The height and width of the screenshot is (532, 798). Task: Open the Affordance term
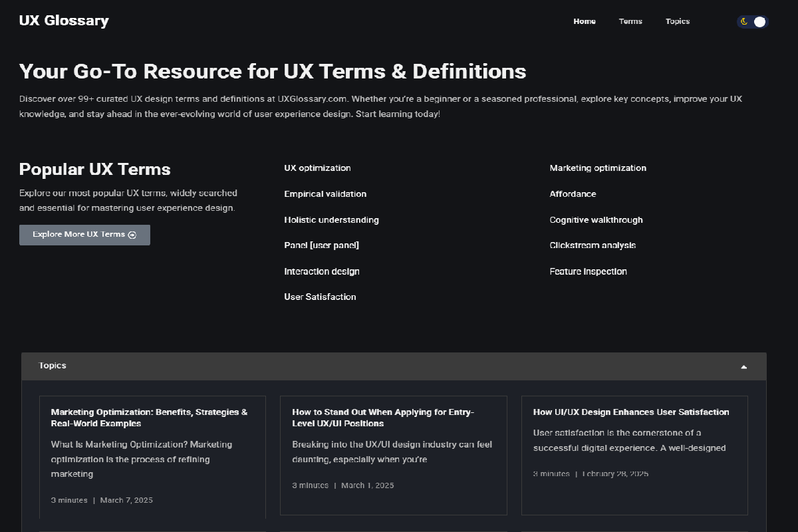pyautogui.click(x=573, y=194)
